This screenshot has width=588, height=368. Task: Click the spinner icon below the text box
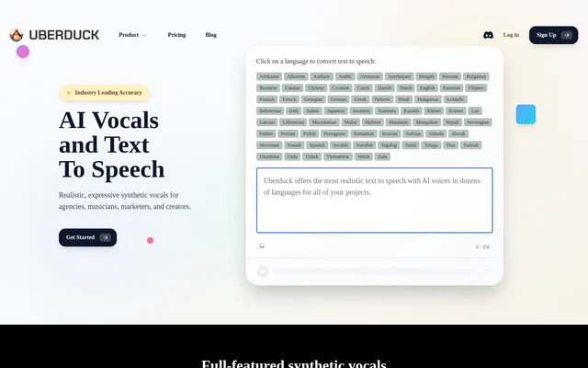(x=262, y=246)
